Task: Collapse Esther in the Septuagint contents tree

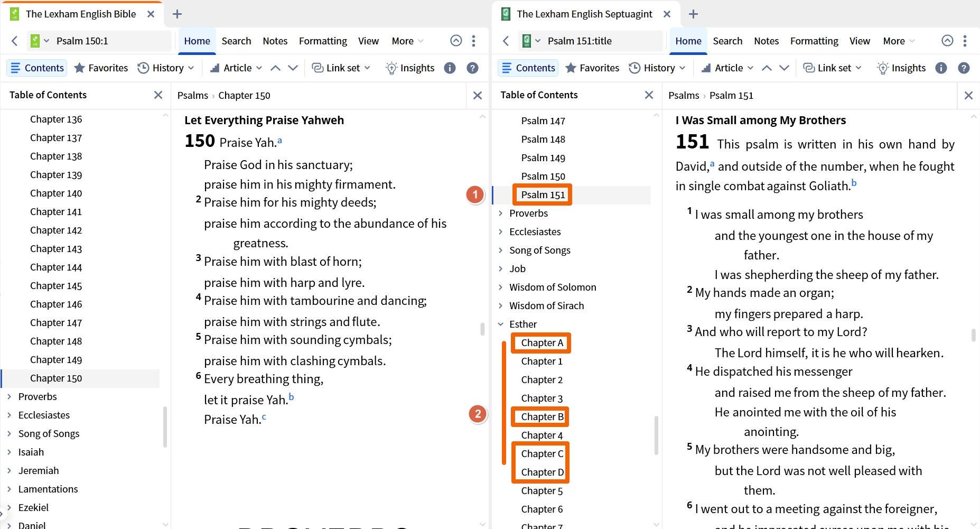Action: tap(500, 324)
